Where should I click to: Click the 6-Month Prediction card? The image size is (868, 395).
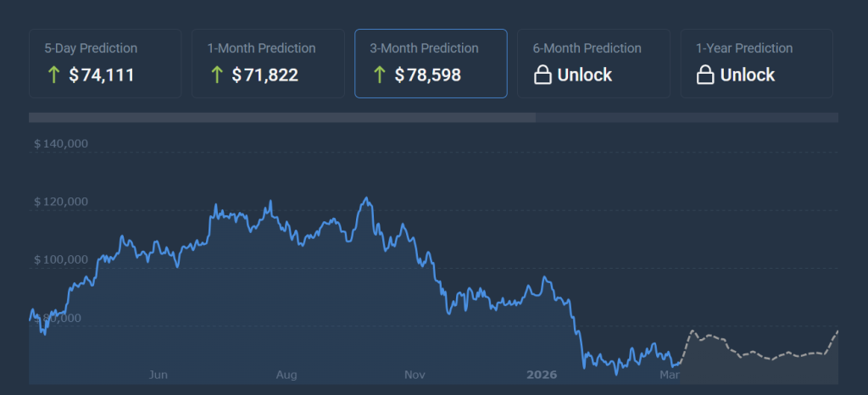click(593, 63)
